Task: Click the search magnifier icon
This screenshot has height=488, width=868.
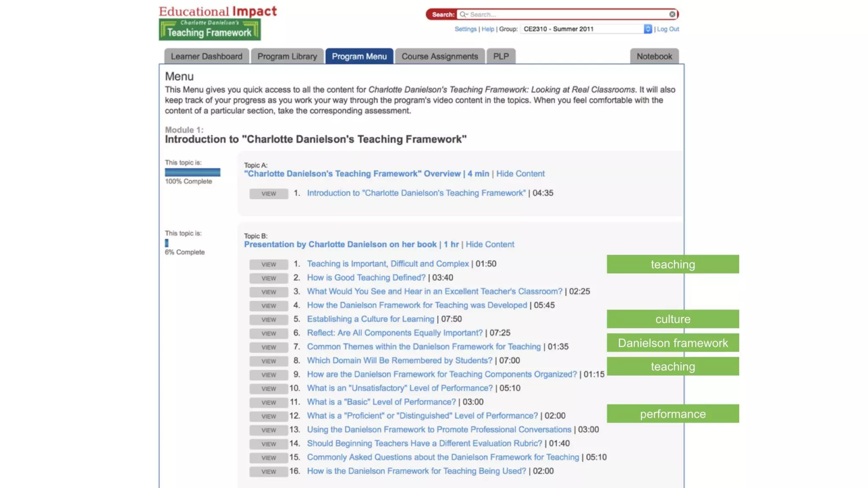Action: [463, 14]
